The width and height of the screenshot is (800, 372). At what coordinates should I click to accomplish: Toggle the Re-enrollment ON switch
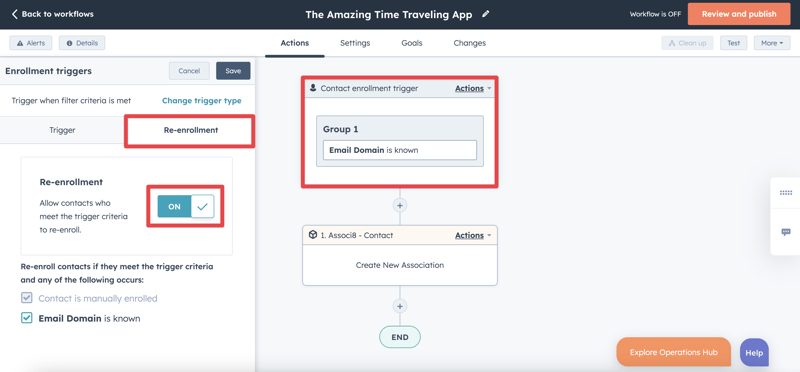click(186, 207)
